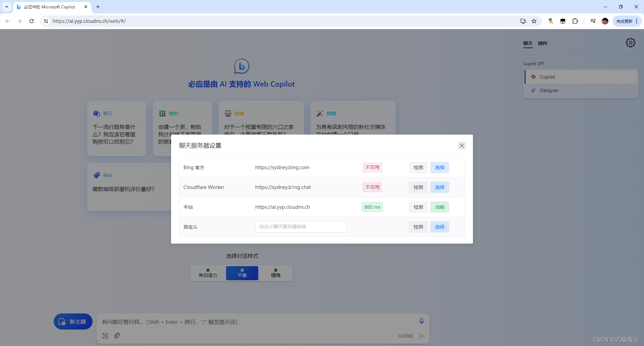The image size is (644, 346).
Task: Open the browser extensions puzzle icon
Action: [x=575, y=21]
